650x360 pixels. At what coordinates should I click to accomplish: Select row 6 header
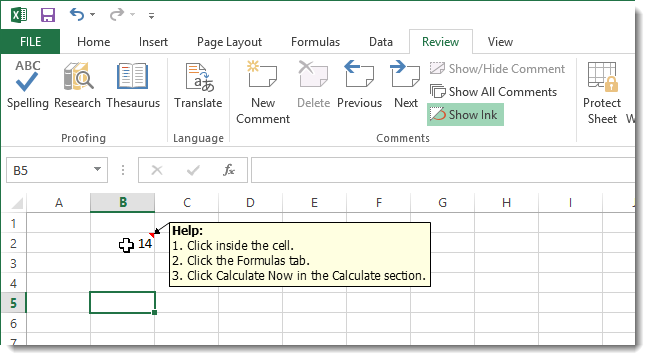pos(14,323)
